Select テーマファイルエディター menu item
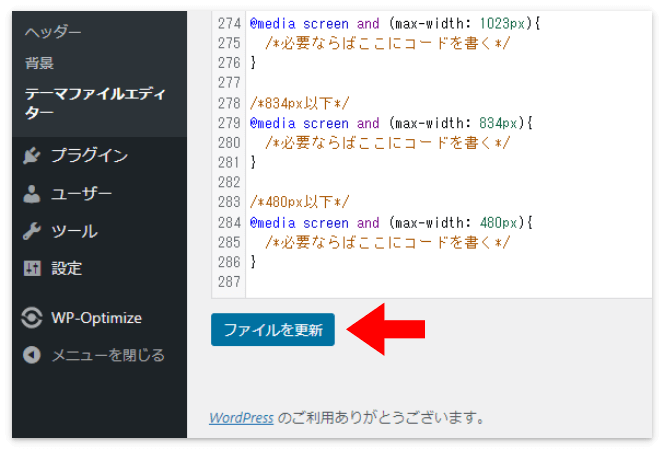 95,103
